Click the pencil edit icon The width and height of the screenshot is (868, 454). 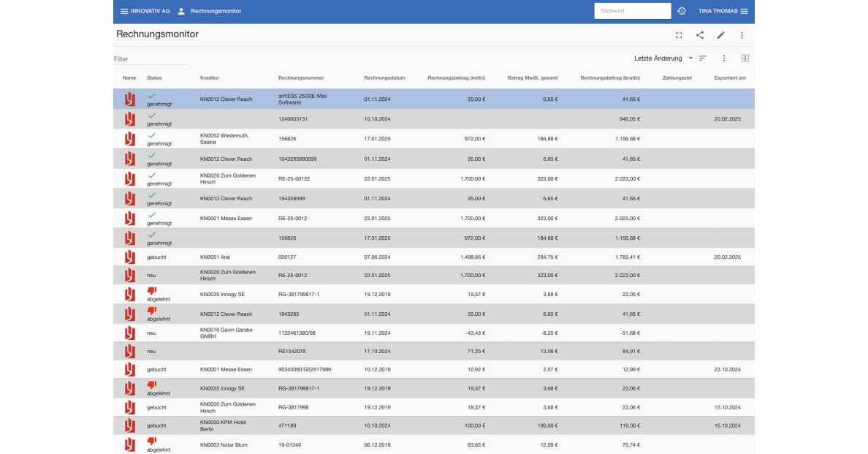point(720,35)
